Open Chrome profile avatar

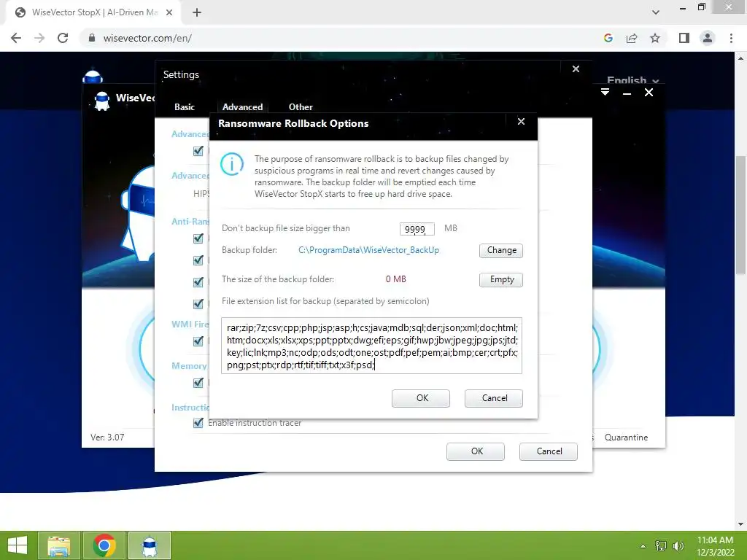pyautogui.click(x=708, y=38)
